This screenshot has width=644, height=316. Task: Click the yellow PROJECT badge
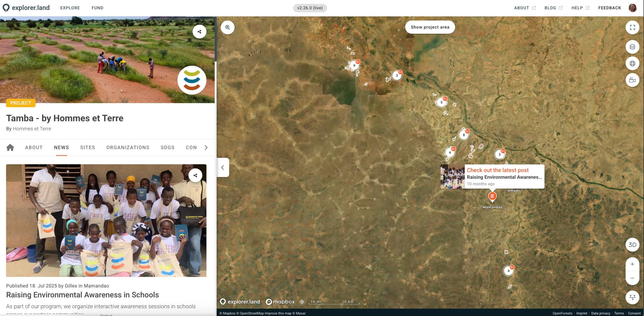click(x=21, y=103)
